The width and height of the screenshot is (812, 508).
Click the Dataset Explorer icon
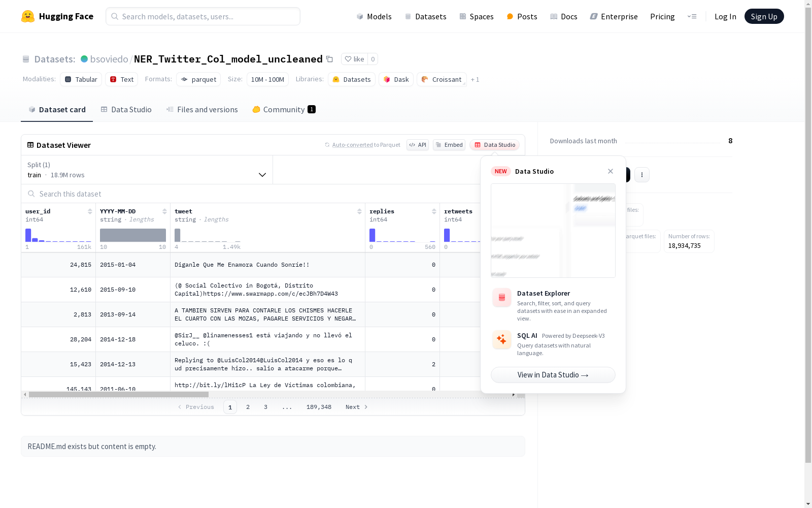coord(501,298)
